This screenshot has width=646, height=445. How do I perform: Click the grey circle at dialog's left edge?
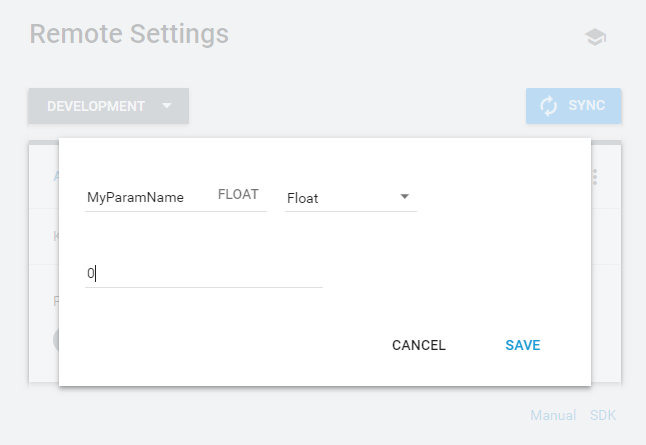pyautogui.click(x=55, y=339)
